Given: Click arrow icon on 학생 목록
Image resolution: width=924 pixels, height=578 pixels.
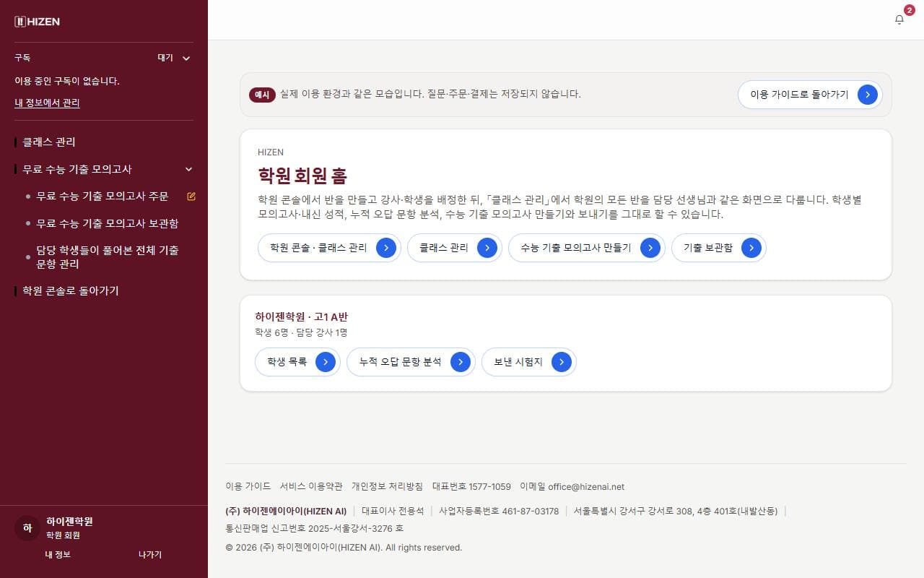Looking at the screenshot, I should click(x=326, y=362).
